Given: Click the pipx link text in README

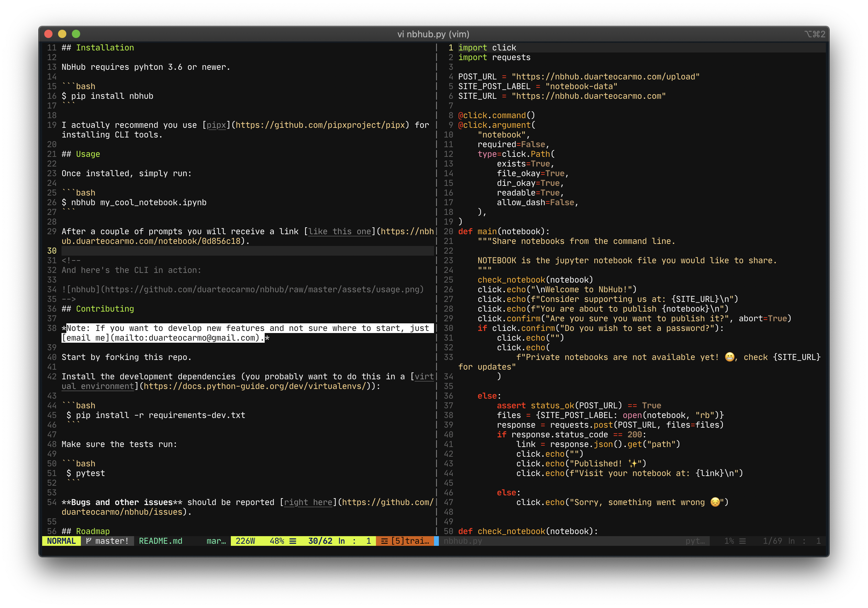Looking at the screenshot, I should click(216, 125).
